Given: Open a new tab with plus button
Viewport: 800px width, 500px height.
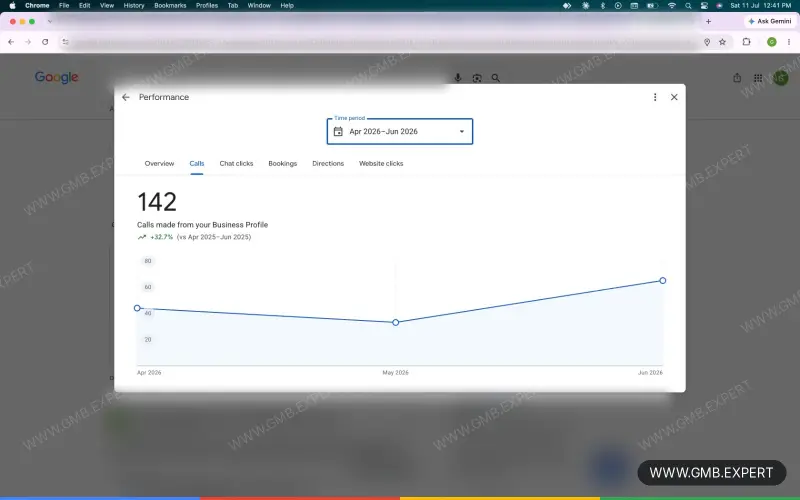Looking at the screenshot, I should click(x=708, y=21).
